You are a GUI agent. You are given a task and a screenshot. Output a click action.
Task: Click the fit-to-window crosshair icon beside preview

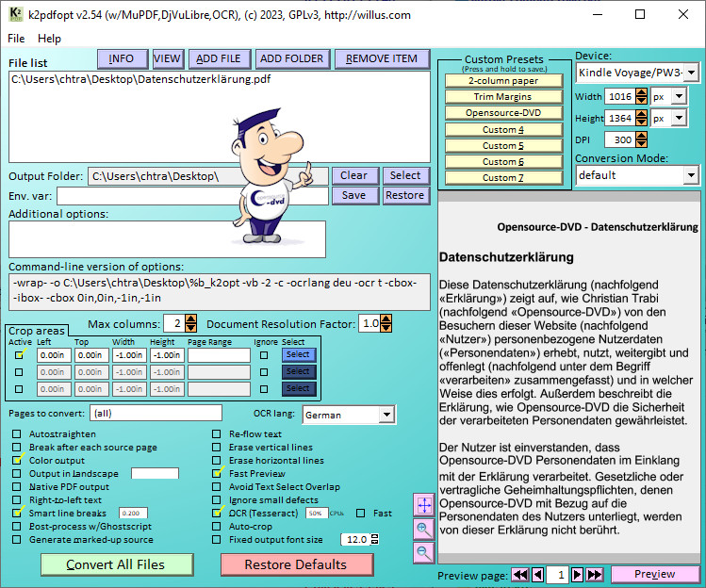(424, 505)
